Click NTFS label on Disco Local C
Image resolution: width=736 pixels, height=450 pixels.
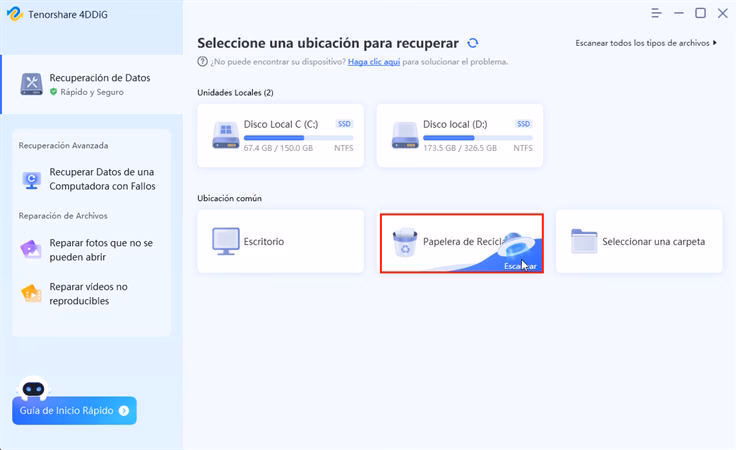344,148
